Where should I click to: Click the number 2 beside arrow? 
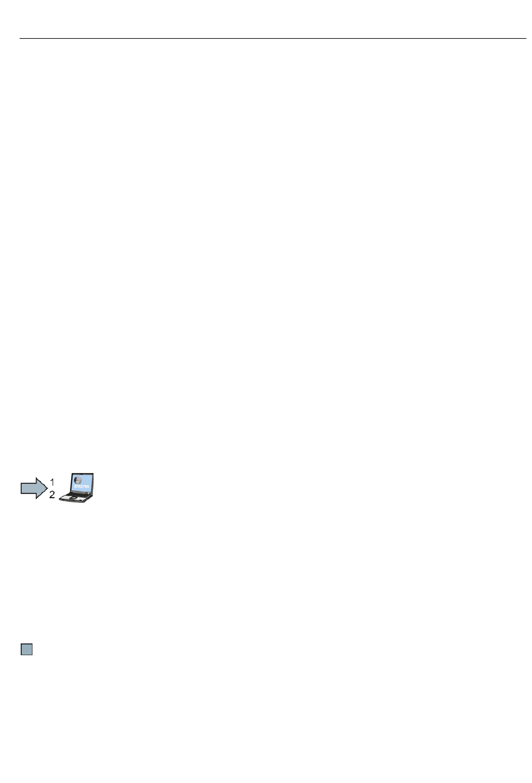pos(52,495)
